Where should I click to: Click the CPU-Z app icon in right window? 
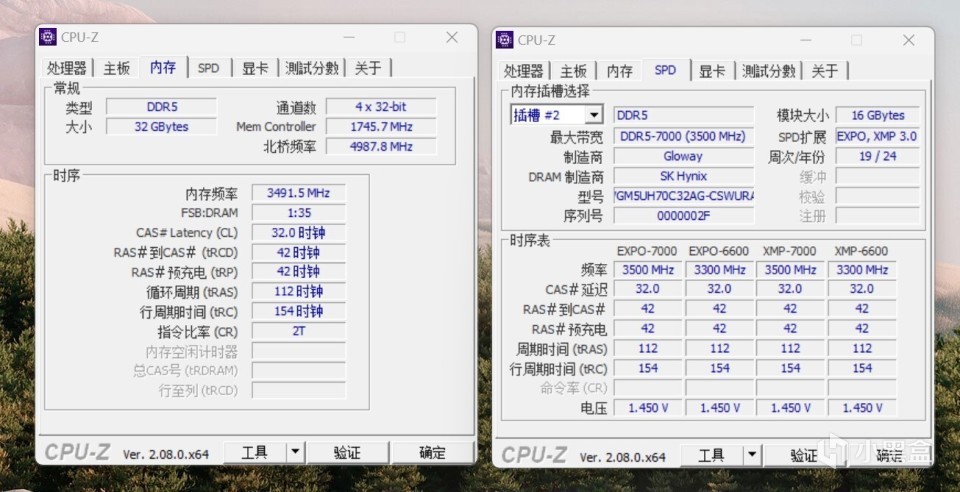tap(504, 40)
